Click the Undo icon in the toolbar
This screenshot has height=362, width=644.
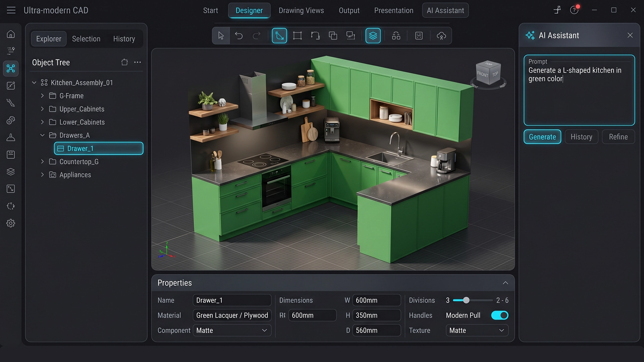pos(239,36)
